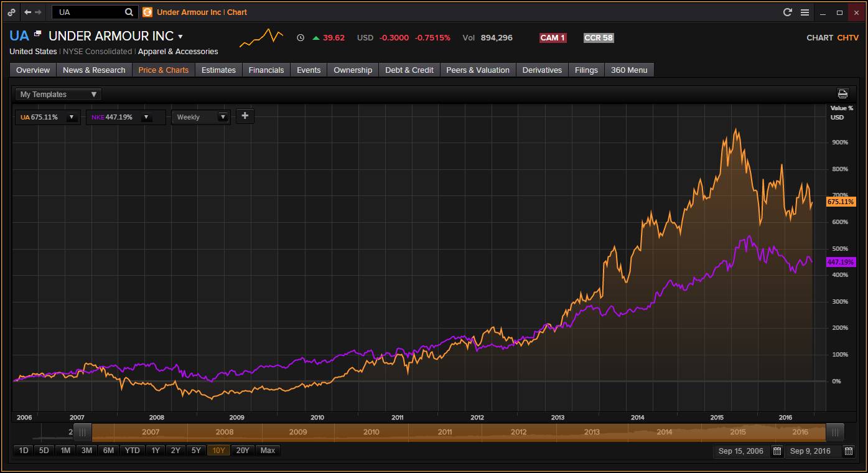Open the Peers & Valuation tab

[x=477, y=70]
